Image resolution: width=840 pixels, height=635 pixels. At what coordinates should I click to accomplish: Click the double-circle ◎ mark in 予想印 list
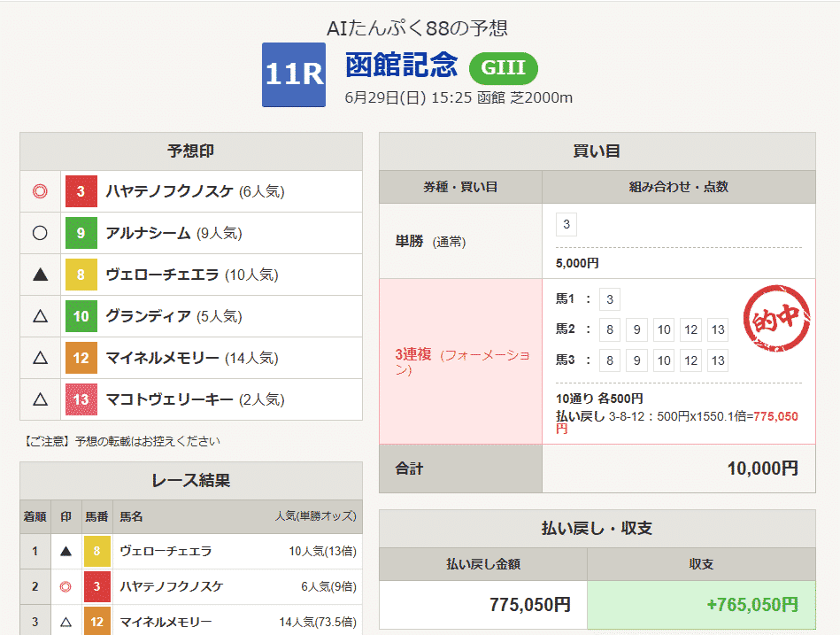coord(40,191)
